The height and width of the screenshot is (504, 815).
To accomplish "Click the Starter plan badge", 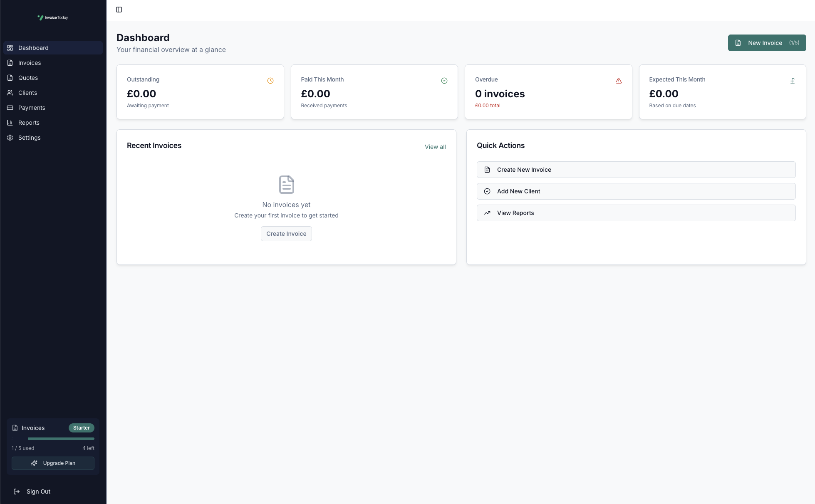I will (81, 427).
